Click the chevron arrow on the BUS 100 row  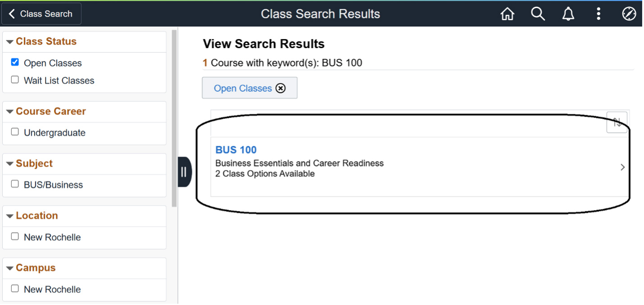(622, 167)
